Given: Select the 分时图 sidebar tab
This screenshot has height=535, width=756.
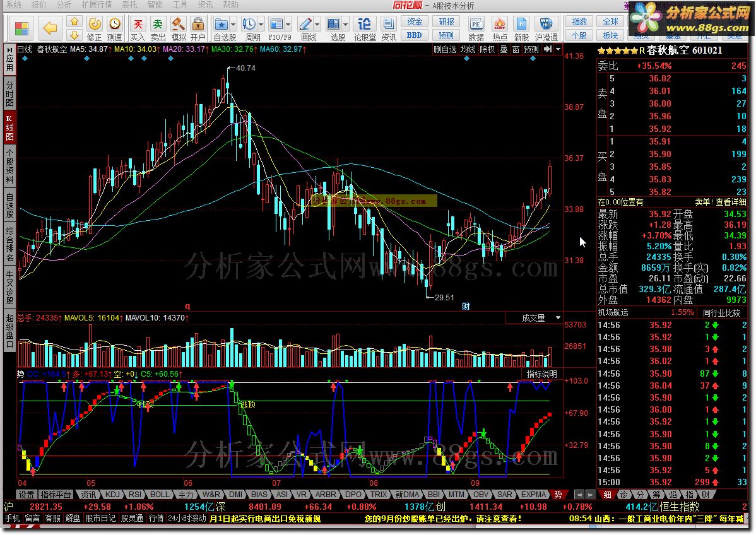Looking at the screenshot, I should click(x=9, y=94).
